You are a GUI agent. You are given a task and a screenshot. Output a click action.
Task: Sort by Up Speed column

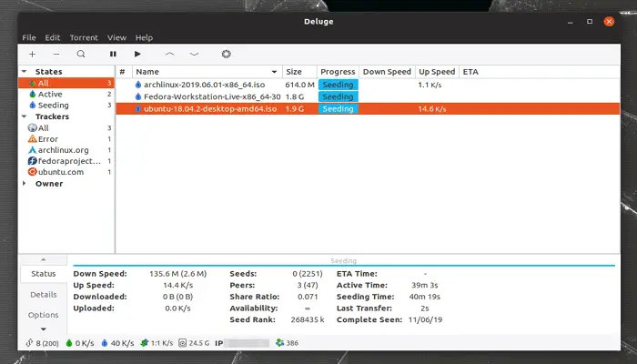[x=437, y=72]
